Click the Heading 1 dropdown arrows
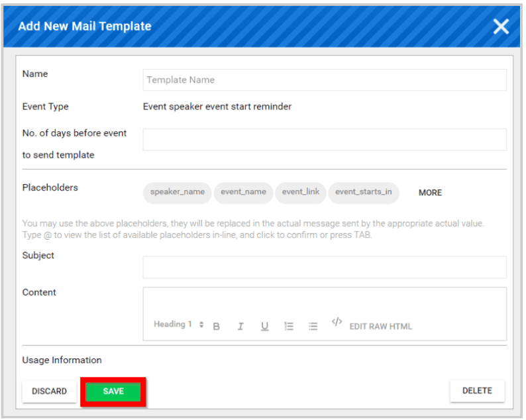Screen dimensions: 526x420 click(x=201, y=325)
